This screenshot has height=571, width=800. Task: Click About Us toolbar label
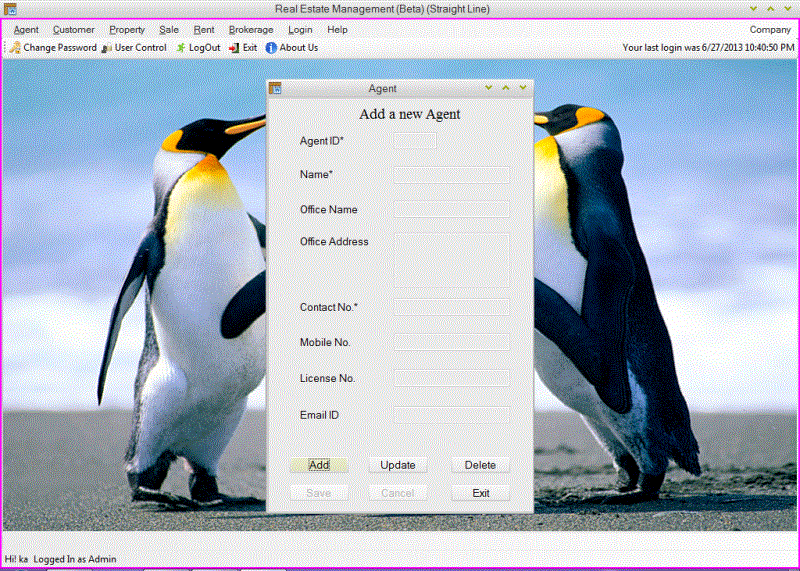tap(298, 47)
